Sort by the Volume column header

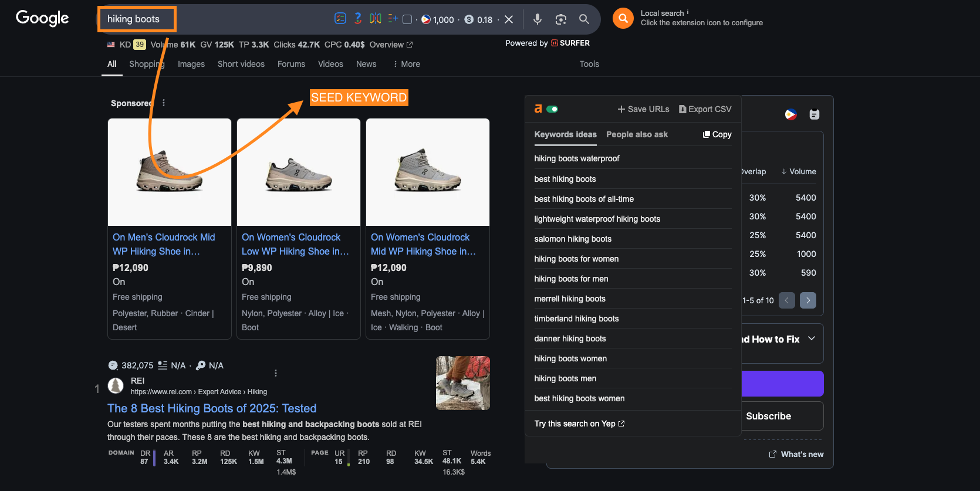point(799,171)
